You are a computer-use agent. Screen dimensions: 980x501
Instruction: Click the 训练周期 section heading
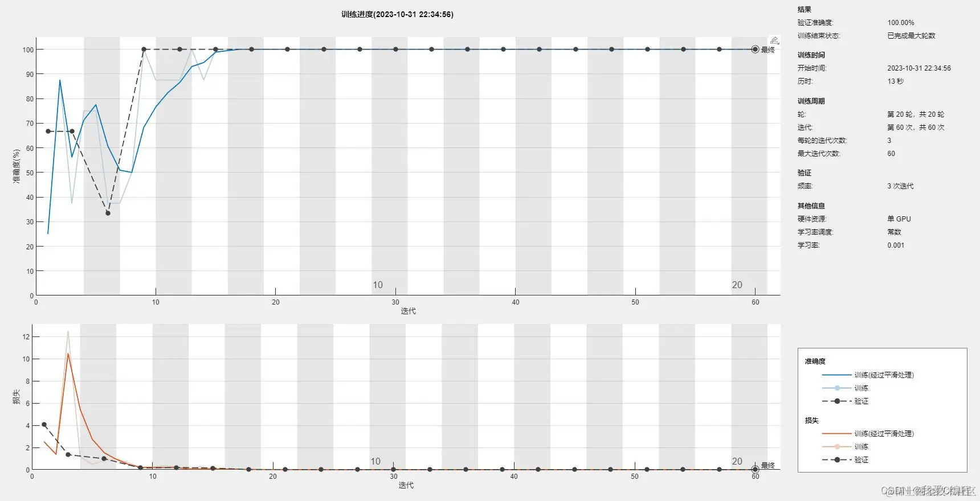(x=811, y=101)
